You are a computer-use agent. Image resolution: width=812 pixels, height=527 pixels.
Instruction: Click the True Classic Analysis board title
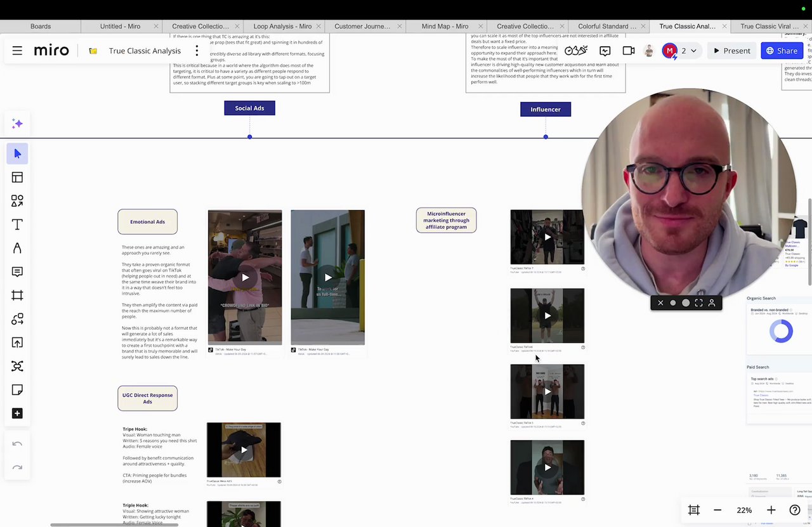145,51
